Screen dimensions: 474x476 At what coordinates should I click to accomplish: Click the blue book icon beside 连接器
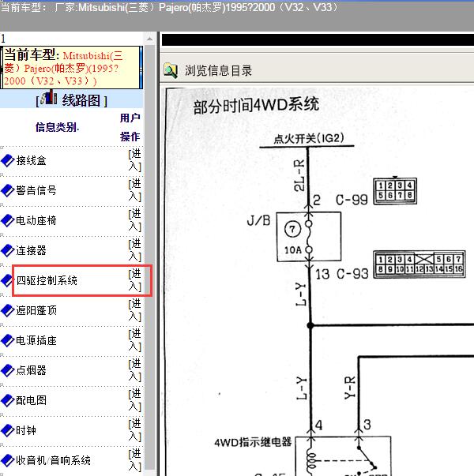pyautogui.click(x=8, y=251)
